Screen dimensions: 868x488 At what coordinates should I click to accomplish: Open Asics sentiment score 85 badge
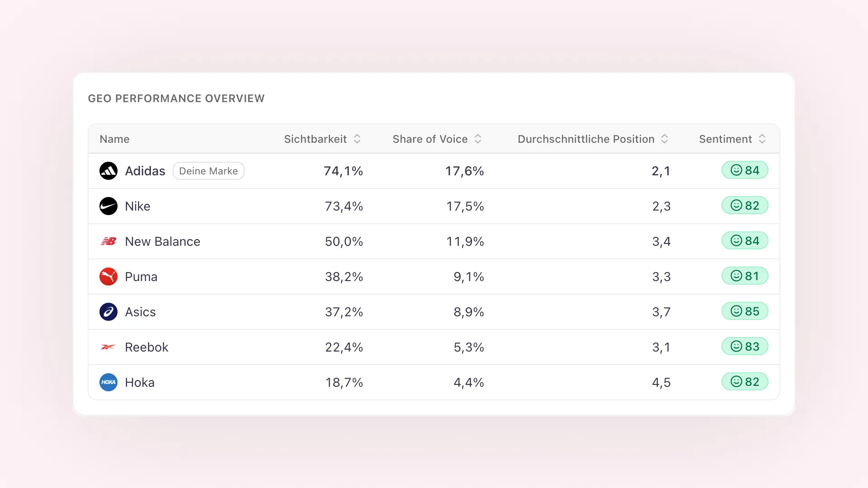tap(745, 311)
